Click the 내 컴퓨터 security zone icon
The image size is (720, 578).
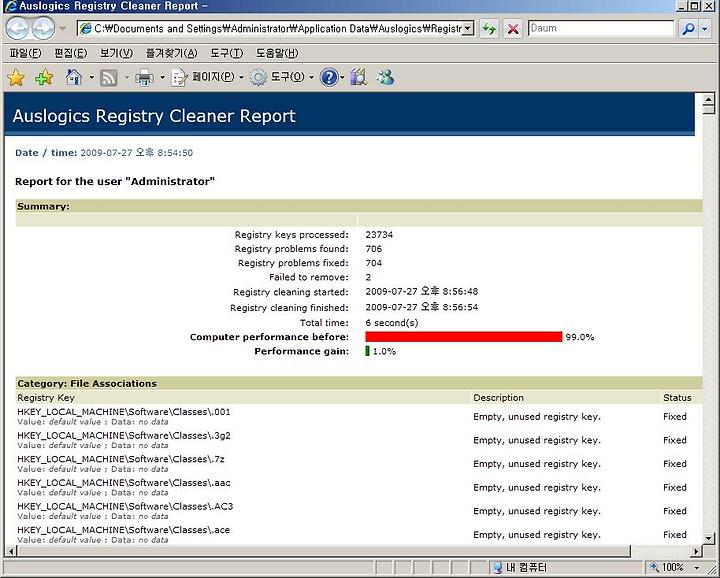point(497,568)
